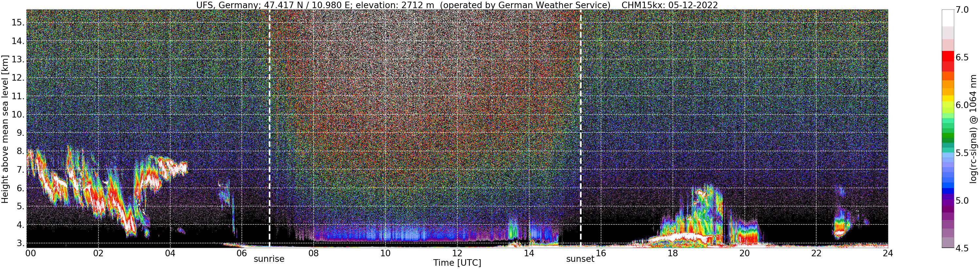Click the "sunrise" label below the axis
980x269 pixels.
[x=269, y=259]
